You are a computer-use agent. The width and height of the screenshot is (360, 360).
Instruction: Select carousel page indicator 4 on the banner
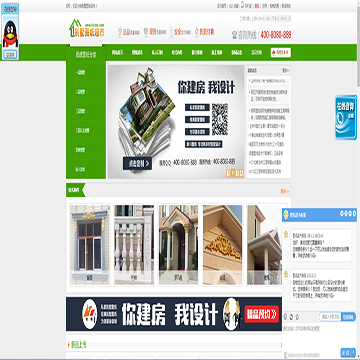pos(241,173)
